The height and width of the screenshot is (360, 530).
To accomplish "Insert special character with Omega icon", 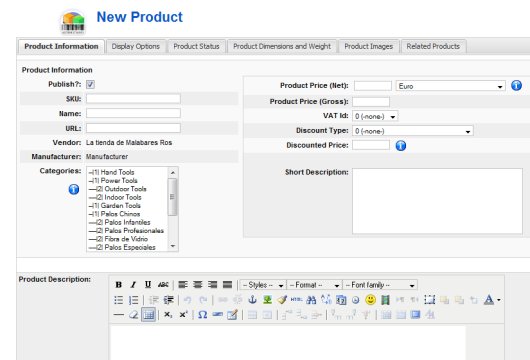I will click(x=202, y=315).
